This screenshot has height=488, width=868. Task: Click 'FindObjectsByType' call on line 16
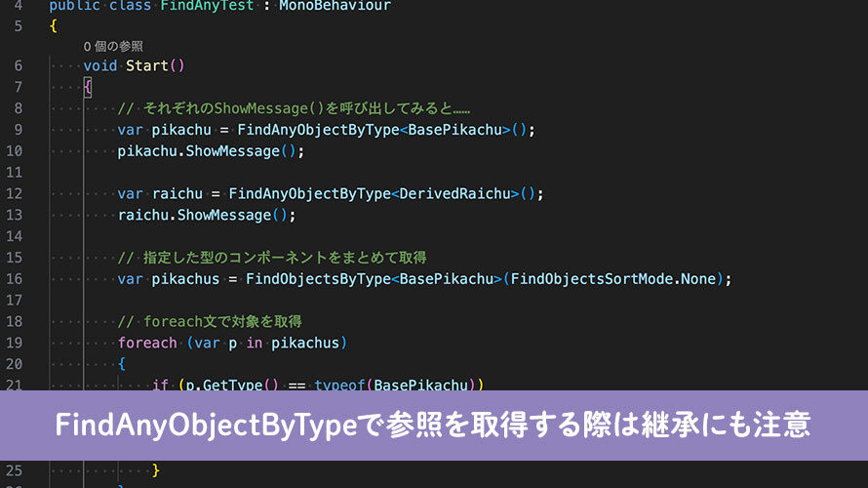[x=318, y=279]
